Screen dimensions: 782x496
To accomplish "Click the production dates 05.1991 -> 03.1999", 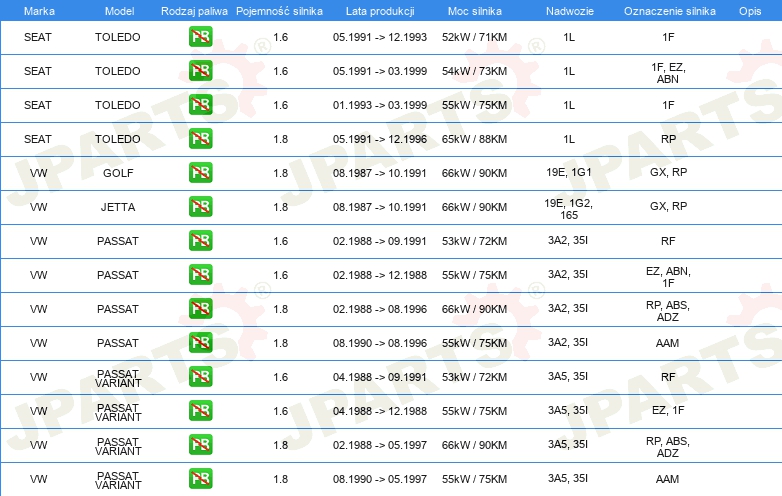I will [x=380, y=71].
